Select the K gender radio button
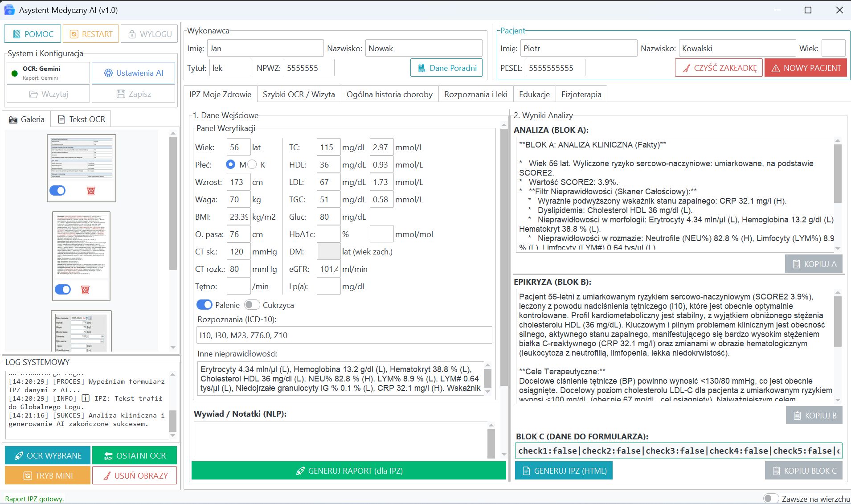 pyautogui.click(x=252, y=164)
